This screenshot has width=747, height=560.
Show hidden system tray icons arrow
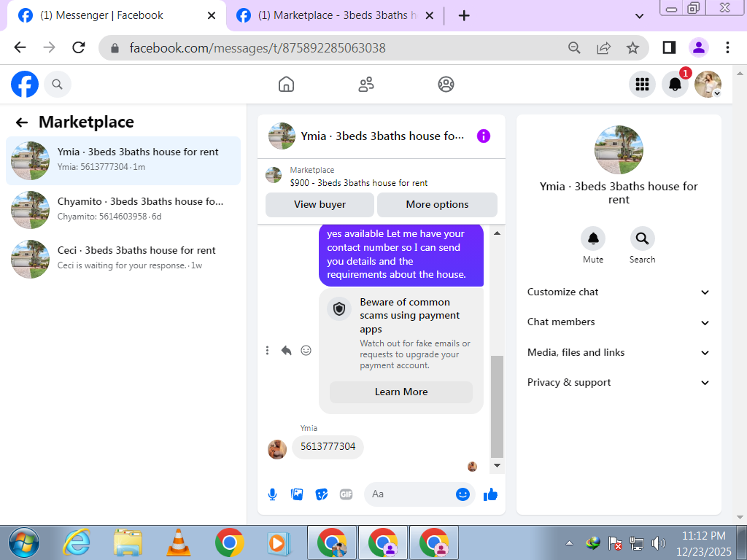569,542
